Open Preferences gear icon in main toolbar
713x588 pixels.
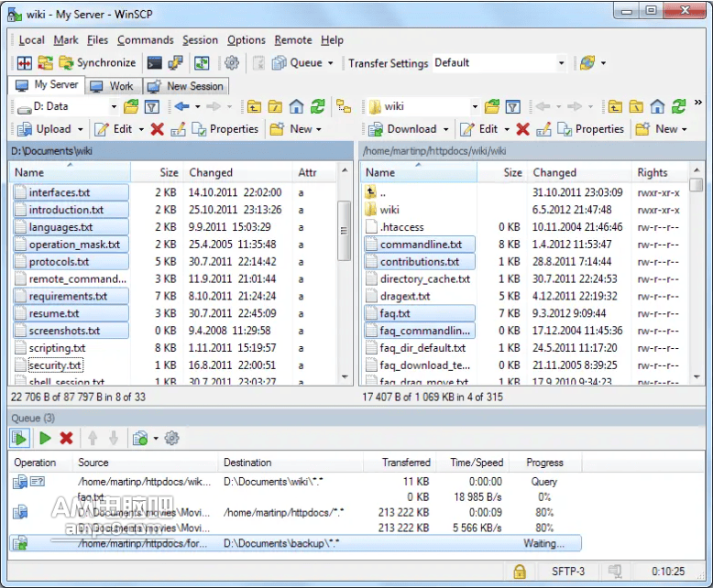pyautogui.click(x=232, y=62)
